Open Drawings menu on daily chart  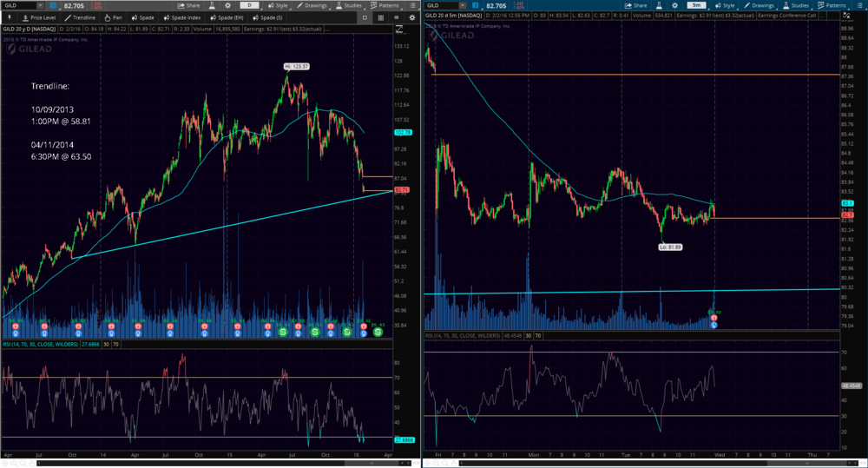312,5
